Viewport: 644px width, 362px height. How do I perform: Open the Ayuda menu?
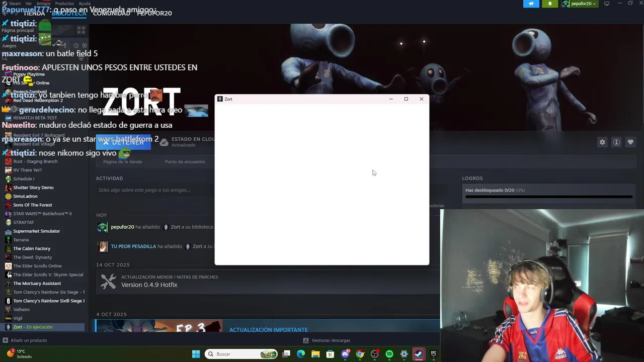coord(85,4)
